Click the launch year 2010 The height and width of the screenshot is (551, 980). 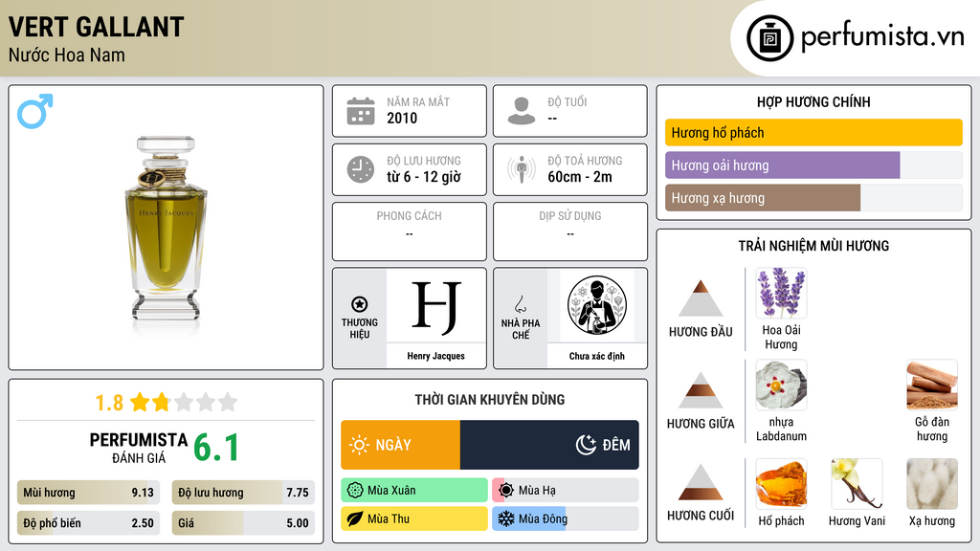402,118
